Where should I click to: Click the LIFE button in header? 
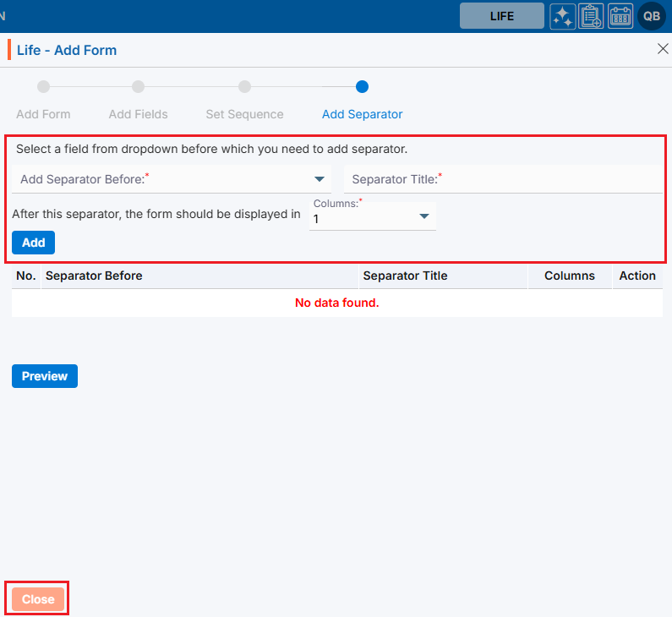click(x=501, y=16)
